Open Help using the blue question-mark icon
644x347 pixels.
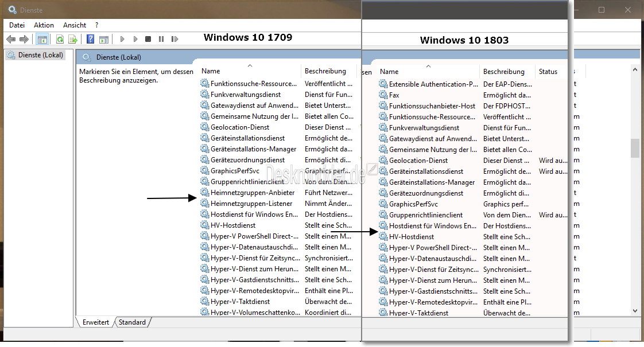pyautogui.click(x=90, y=40)
